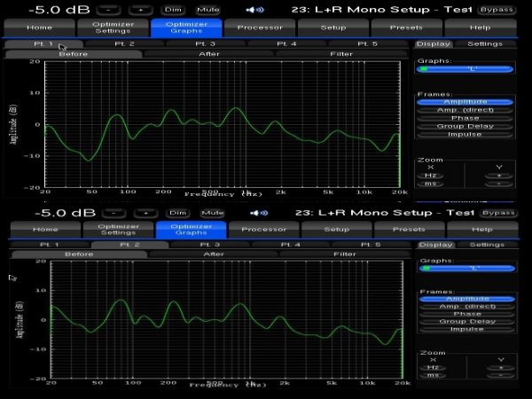Choose Impulse frame in the upper window
This screenshot has height=399, width=532.
[x=465, y=134]
